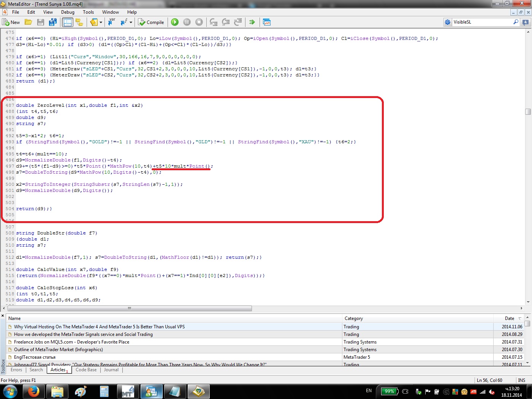532x399 pixels.
Task: Expand the MQL Wizard dropdown arrow
Action: coord(101,22)
